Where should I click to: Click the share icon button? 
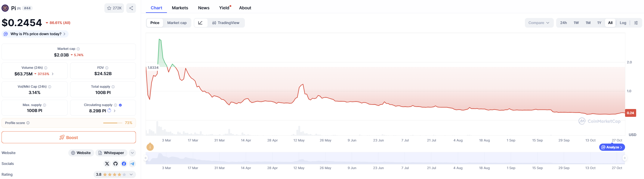pyautogui.click(x=131, y=8)
